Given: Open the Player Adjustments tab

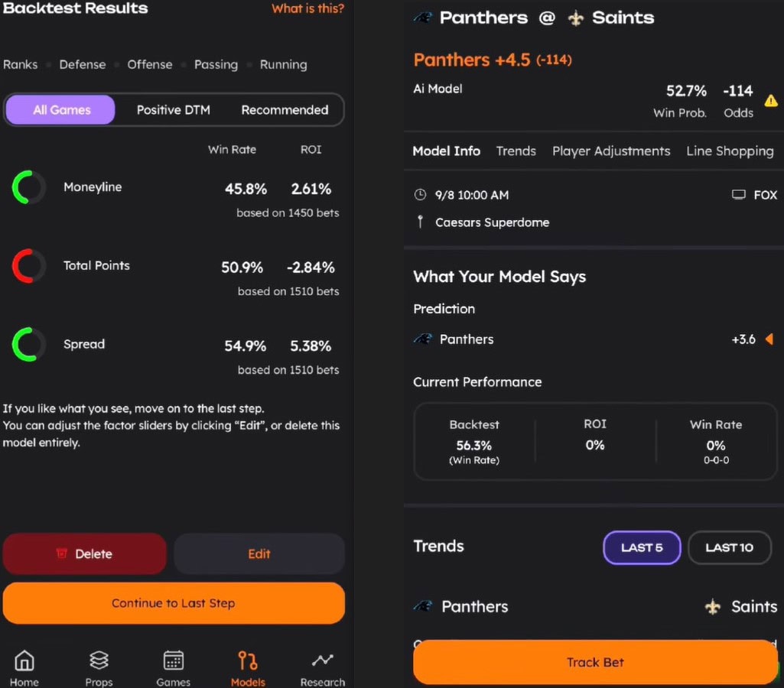Looking at the screenshot, I should coord(611,151).
